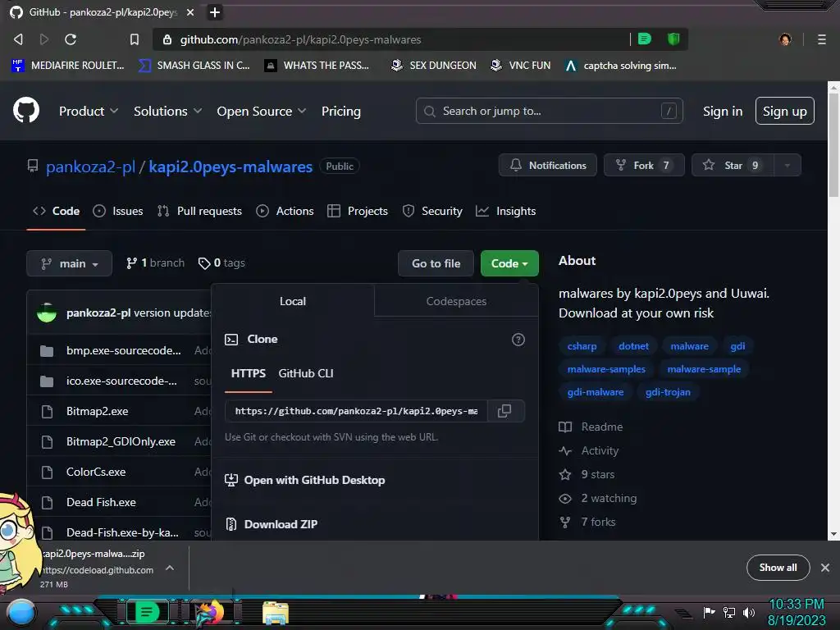Open the green chat extension icon
Image resolution: width=840 pixels, height=630 pixels.
(x=645, y=39)
